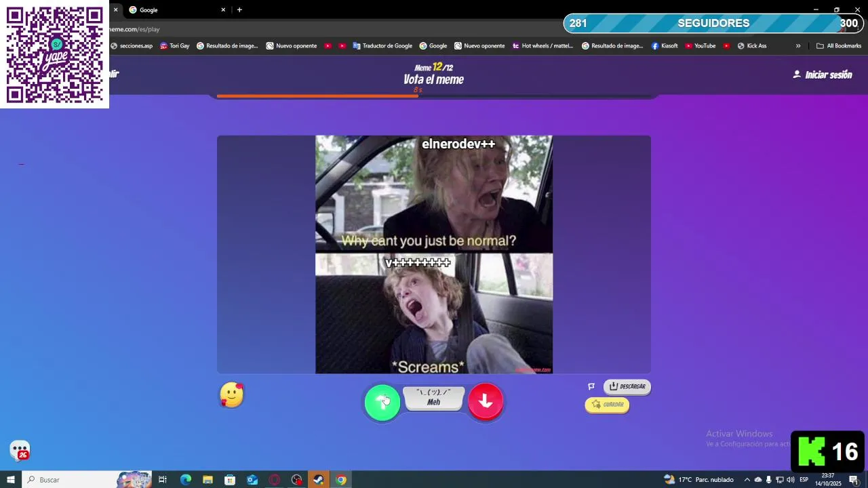Click the microphone tray icon

[x=768, y=480]
